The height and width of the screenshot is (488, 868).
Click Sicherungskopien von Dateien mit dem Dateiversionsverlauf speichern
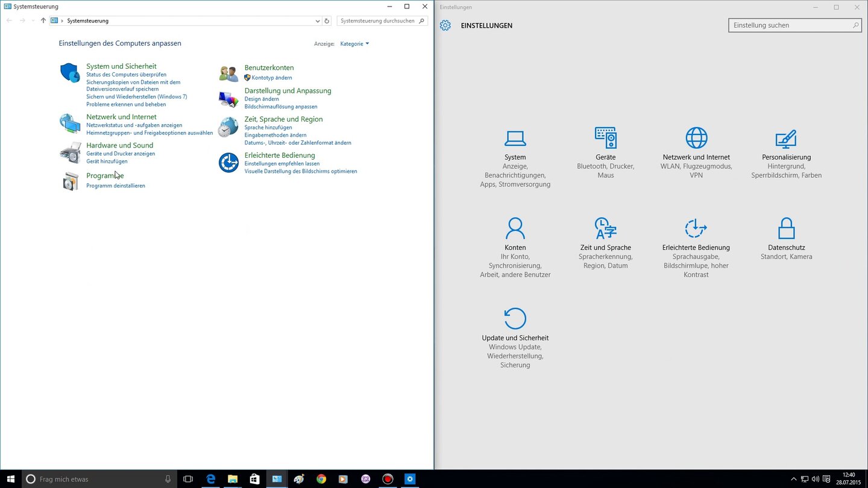pyautogui.click(x=133, y=86)
